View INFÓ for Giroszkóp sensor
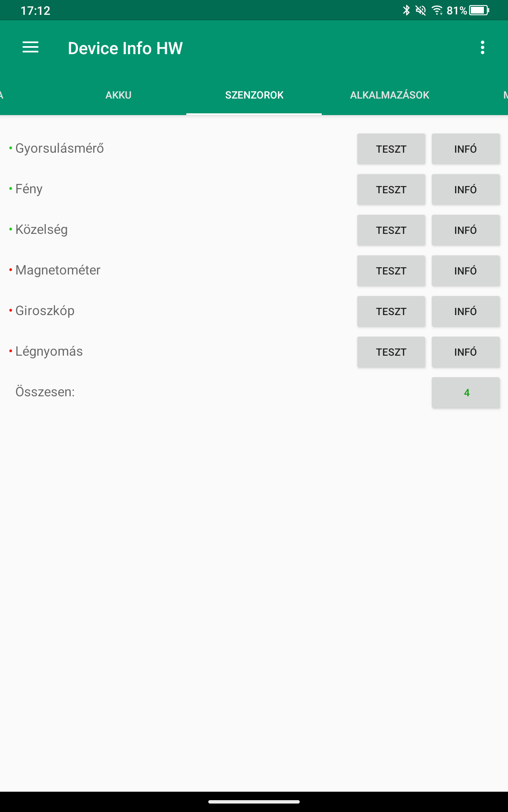This screenshot has height=812, width=508. pyautogui.click(x=466, y=311)
